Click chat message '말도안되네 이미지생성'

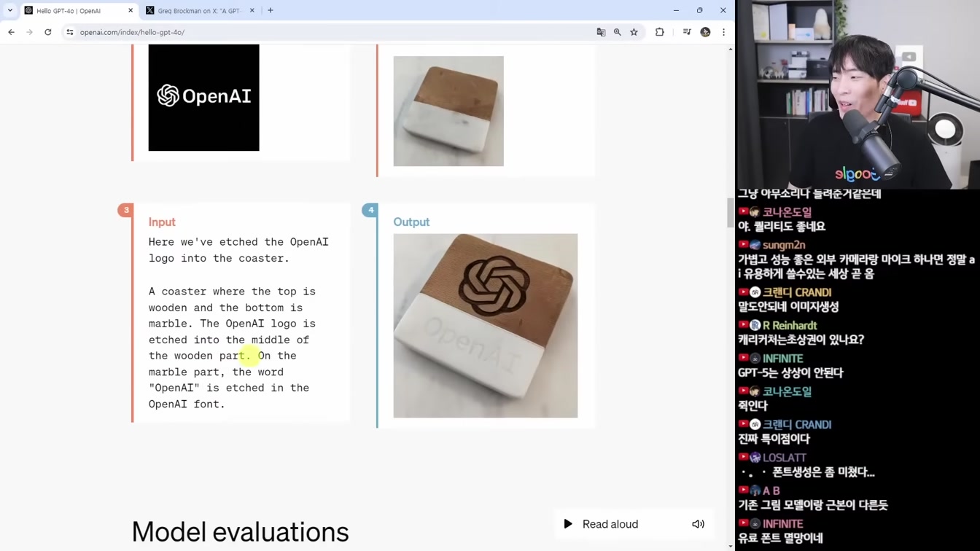[788, 307]
